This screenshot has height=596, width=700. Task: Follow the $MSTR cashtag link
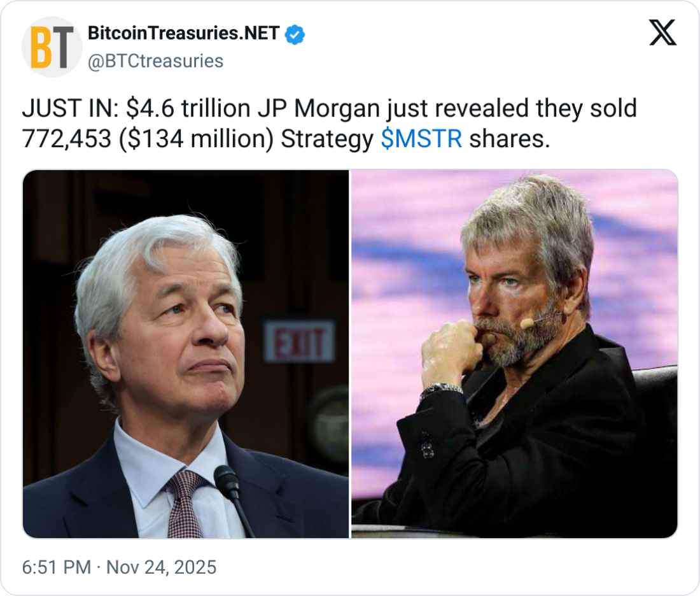click(x=421, y=139)
